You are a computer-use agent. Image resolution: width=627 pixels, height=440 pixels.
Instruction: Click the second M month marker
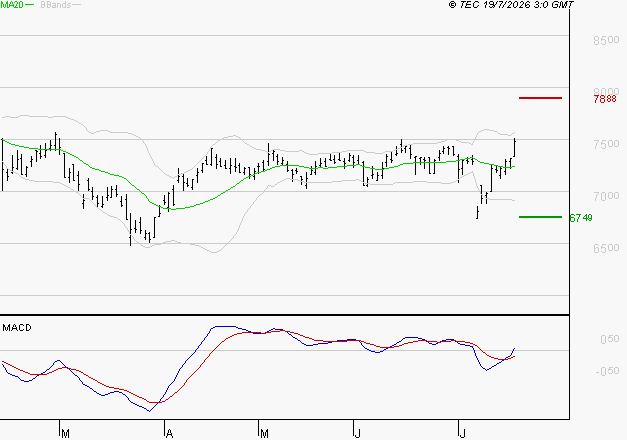coord(264,433)
